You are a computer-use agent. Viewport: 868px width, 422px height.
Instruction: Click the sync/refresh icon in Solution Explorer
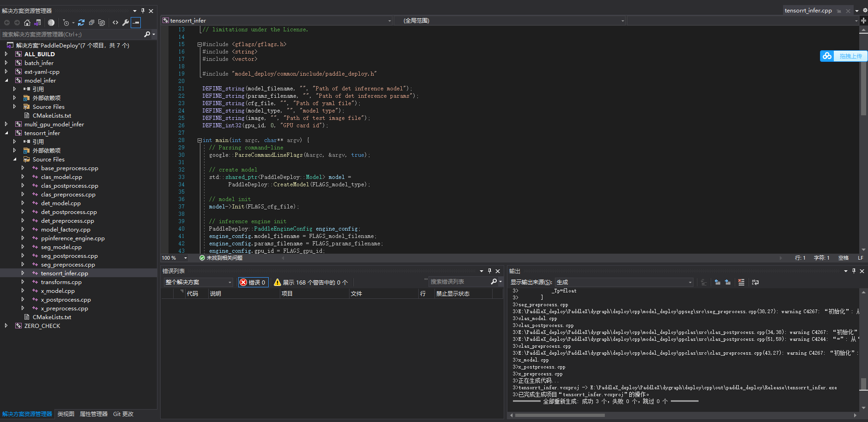coord(81,23)
